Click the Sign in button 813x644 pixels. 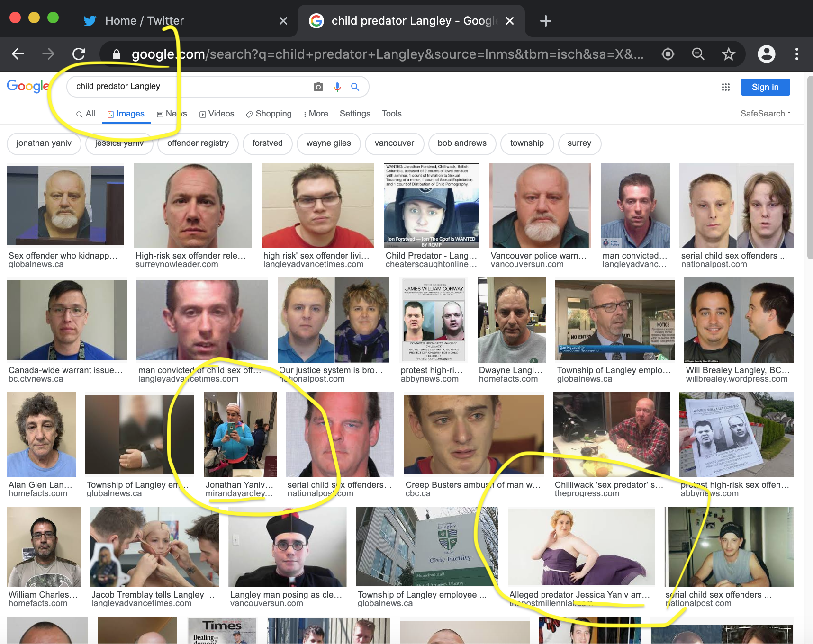coord(765,87)
